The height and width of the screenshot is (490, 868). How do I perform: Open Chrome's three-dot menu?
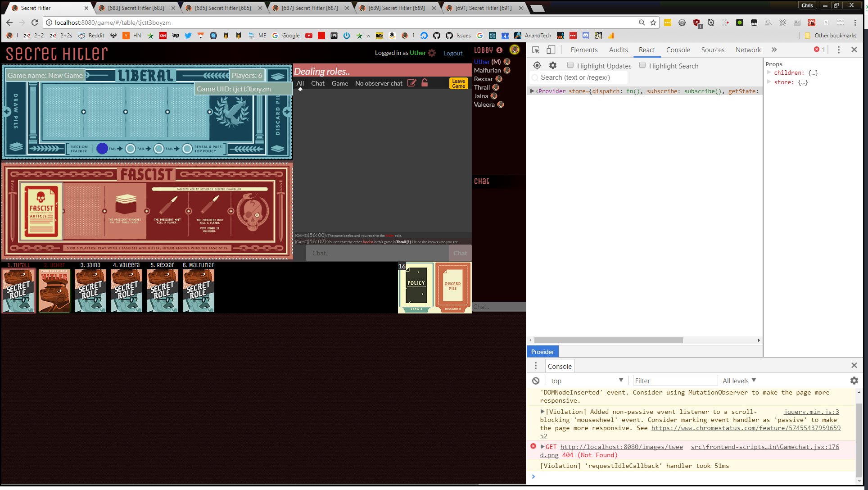tap(855, 23)
